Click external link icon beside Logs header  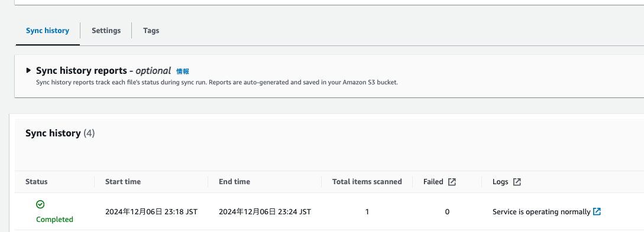coord(517,182)
